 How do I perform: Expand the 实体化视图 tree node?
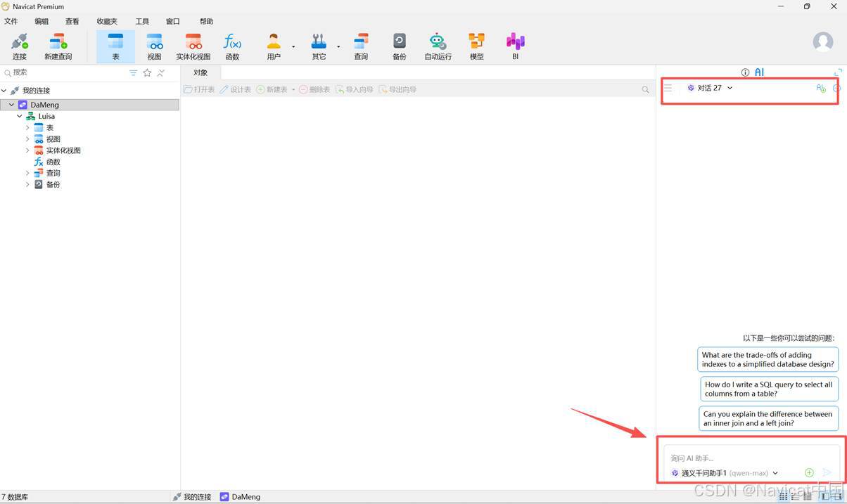coord(27,150)
